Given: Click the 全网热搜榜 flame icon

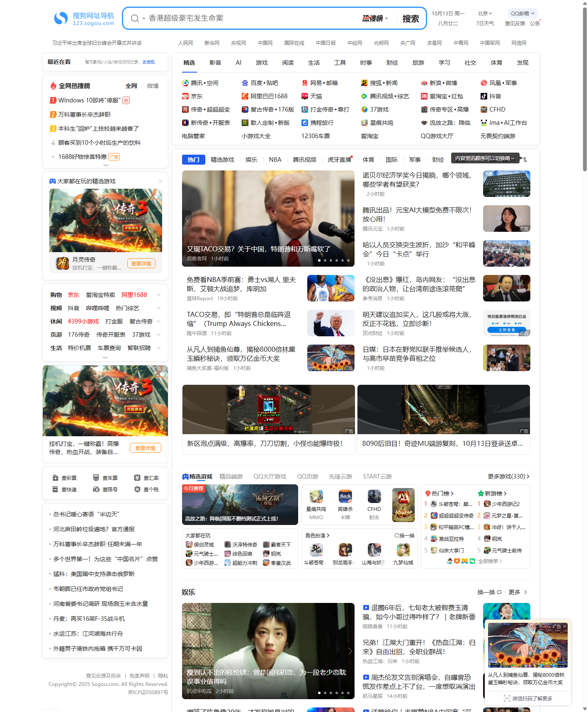Looking at the screenshot, I should (x=53, y=86).
